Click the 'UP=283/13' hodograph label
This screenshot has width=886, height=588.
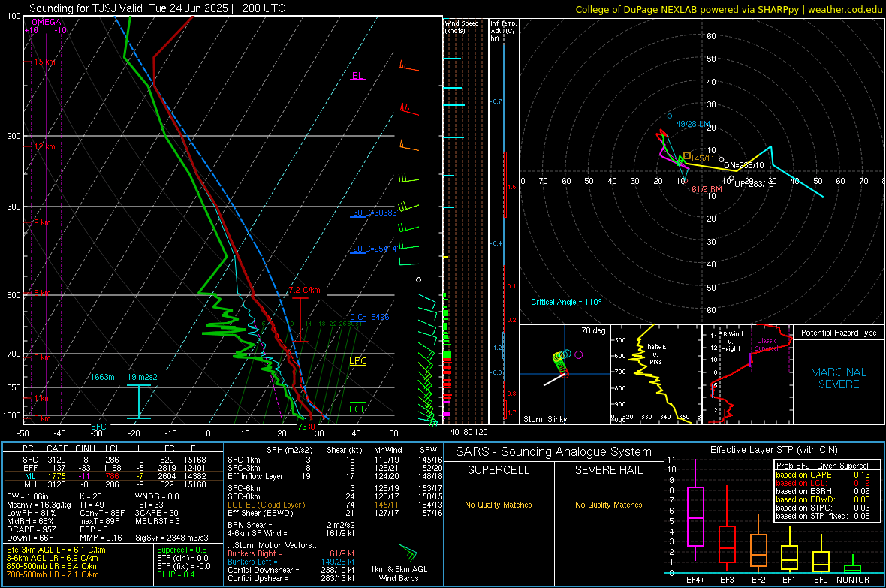pos(753,184)
